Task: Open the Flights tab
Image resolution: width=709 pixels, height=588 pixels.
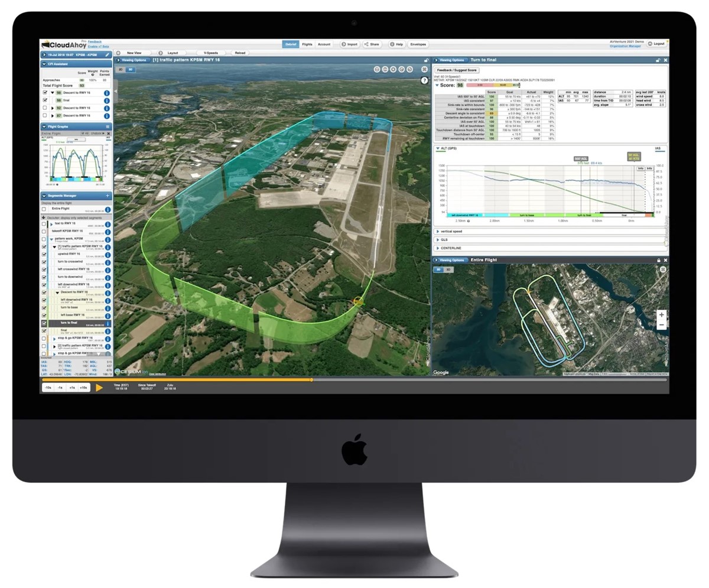Action: 307,44
